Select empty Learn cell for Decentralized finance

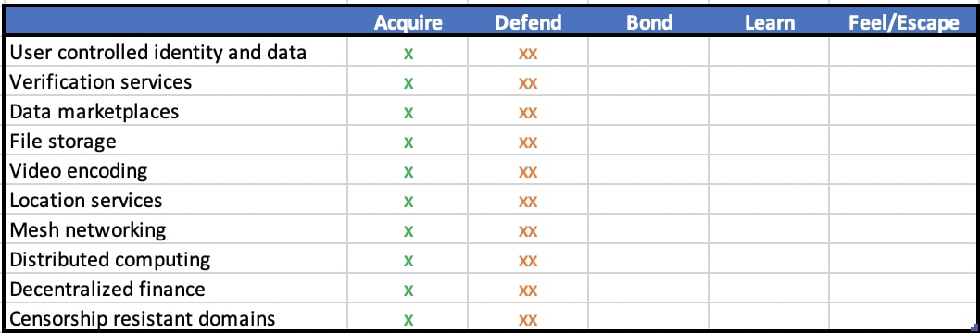click(x=770, y=290)
